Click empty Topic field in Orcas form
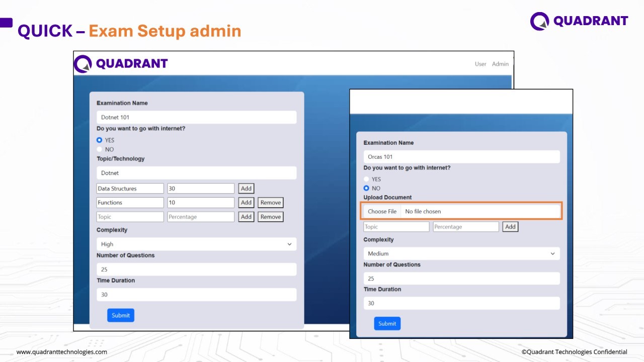 pyautogui.click(x=396, y=227)
